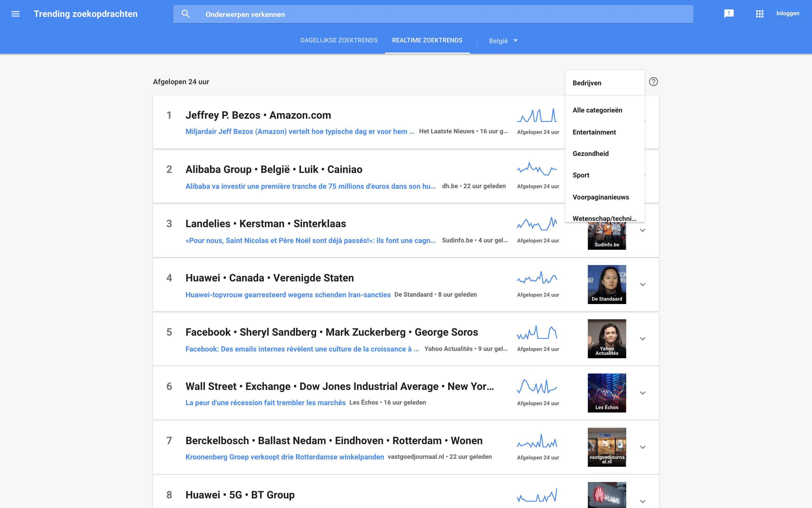Open the België country dropdown
The image size is (812, 508).
click(503, 41)
